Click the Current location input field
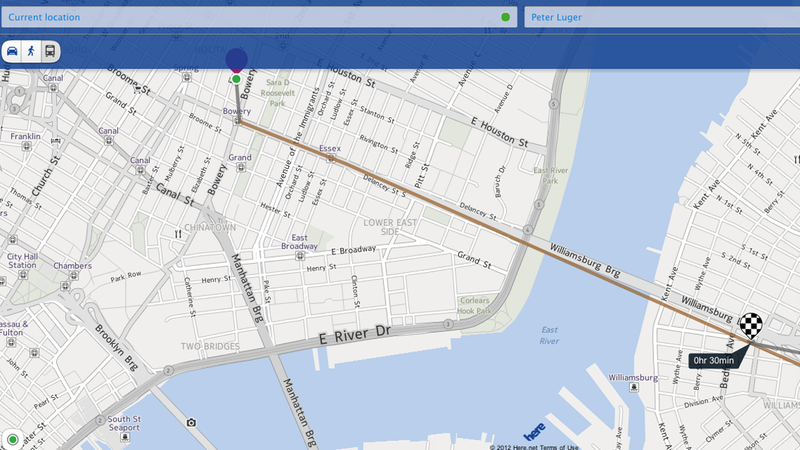The image size is (800, 450). 259,17
